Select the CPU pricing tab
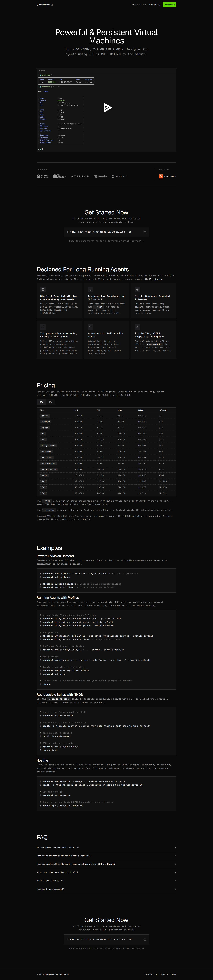Image resolution: width=213 pixels, height=980 pixels. [41, 402]
